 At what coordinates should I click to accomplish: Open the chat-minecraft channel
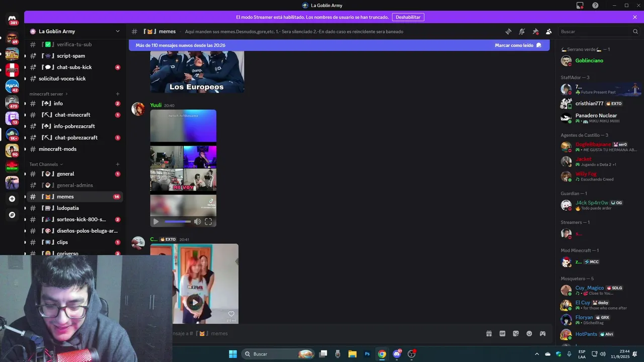(74, 115)
